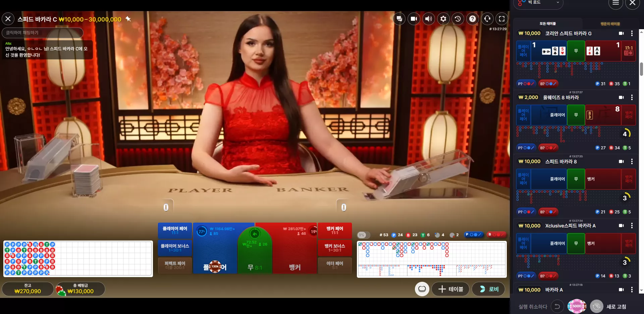The image size is (644, 314).
Task: Click the chat input field 클릭하여 채팅하기
Action: click(x=43, y=33)
